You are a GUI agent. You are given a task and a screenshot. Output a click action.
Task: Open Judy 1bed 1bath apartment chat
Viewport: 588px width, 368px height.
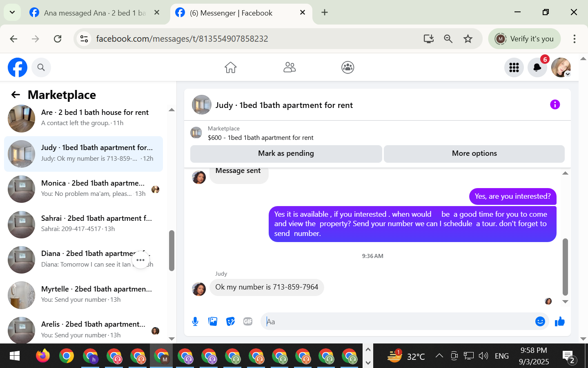(83, 154)
